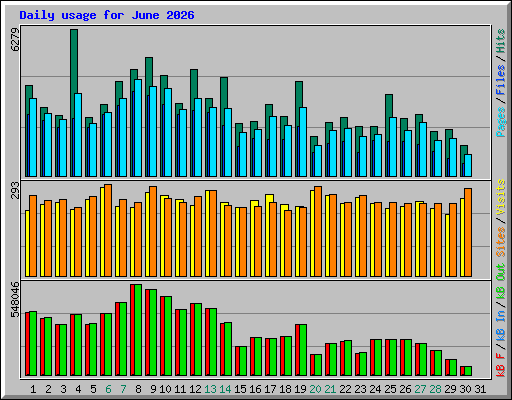Image resolution: width=512 pixels, height=400 pixels.
Task: Click the 293 value on the visits axis
Action: (x=15, y=190)
